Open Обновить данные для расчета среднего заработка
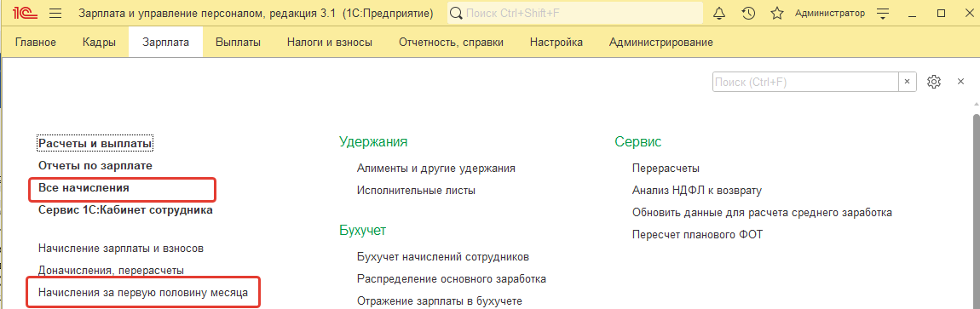 coord(762,212)
